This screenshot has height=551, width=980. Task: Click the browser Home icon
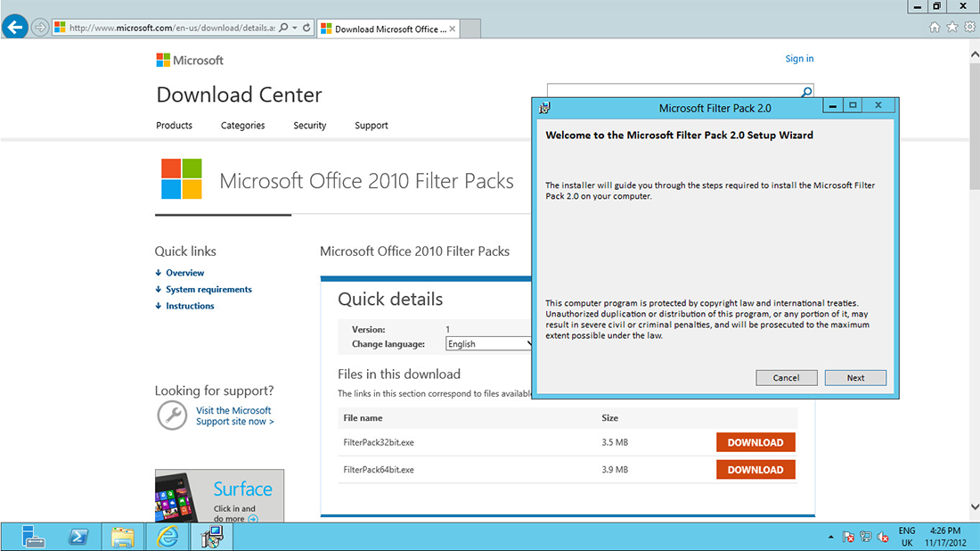click(x=935, y=27)
